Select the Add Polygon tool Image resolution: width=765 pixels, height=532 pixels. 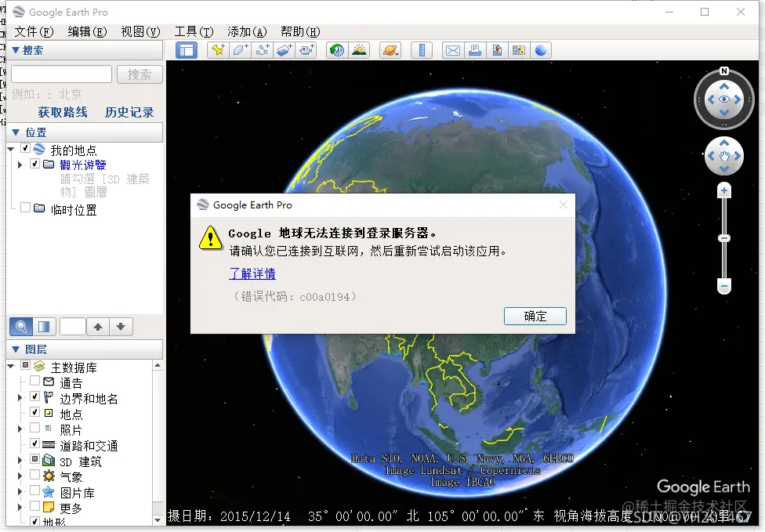[x=240, y=50]
